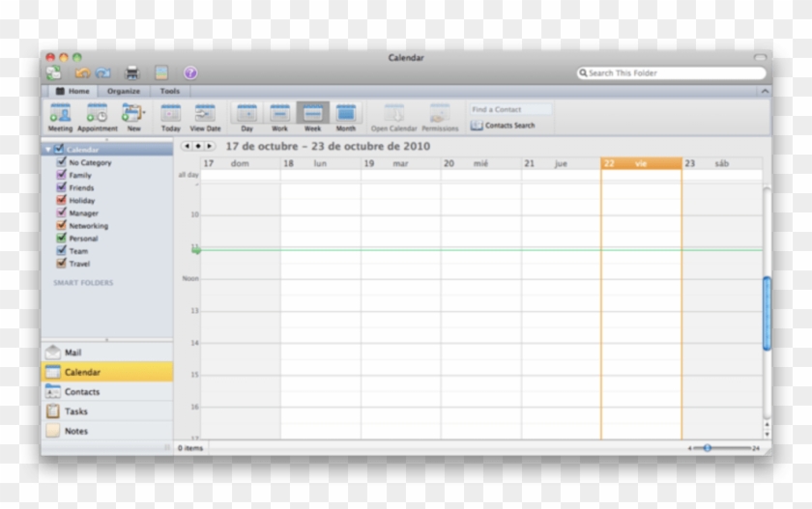Click the Undo arrow icon

[x=82, y=73]
